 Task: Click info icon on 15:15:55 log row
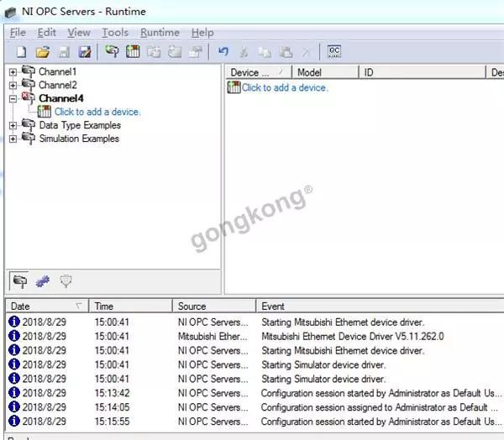14,421
